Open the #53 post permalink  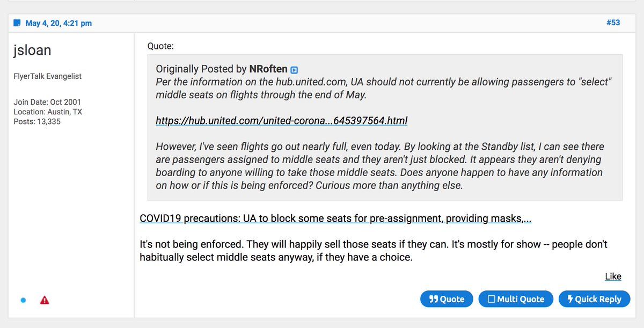point(613,23)
